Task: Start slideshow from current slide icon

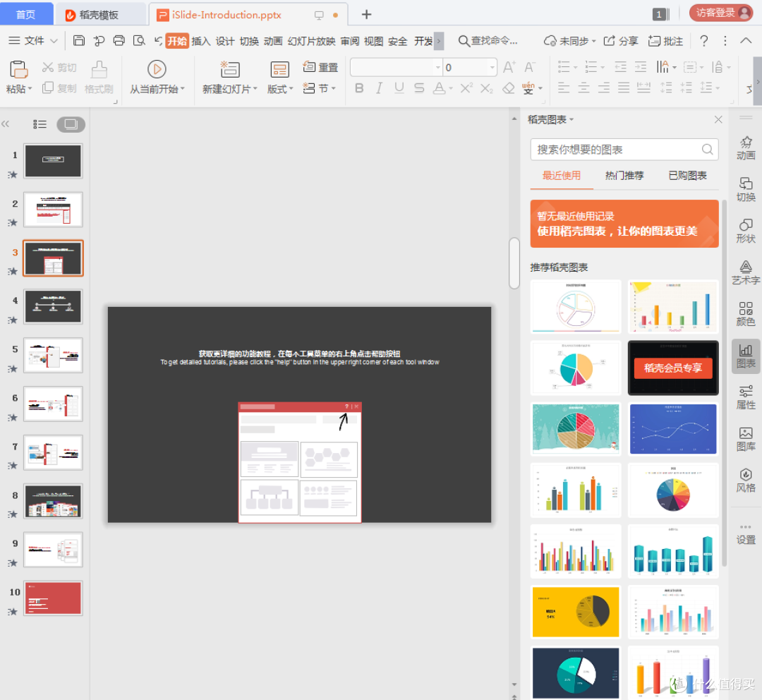Action: [x=157, y=70]
